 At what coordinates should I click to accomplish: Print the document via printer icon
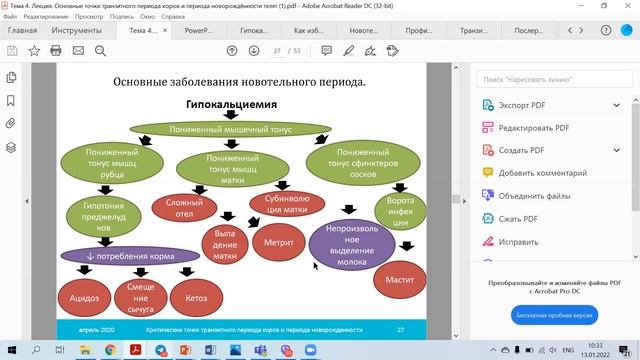point(56,51)
